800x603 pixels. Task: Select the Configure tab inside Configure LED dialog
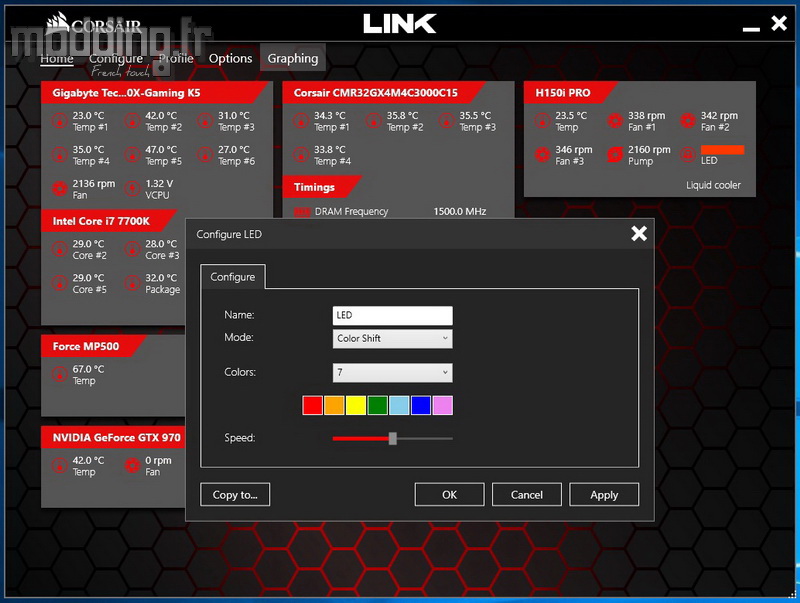click(x=233, y=277)
